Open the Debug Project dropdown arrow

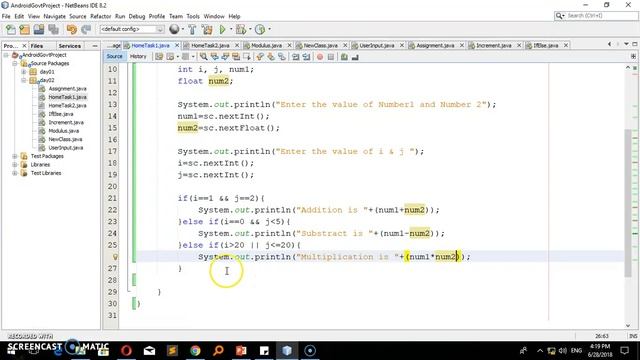tap(250, 29)
